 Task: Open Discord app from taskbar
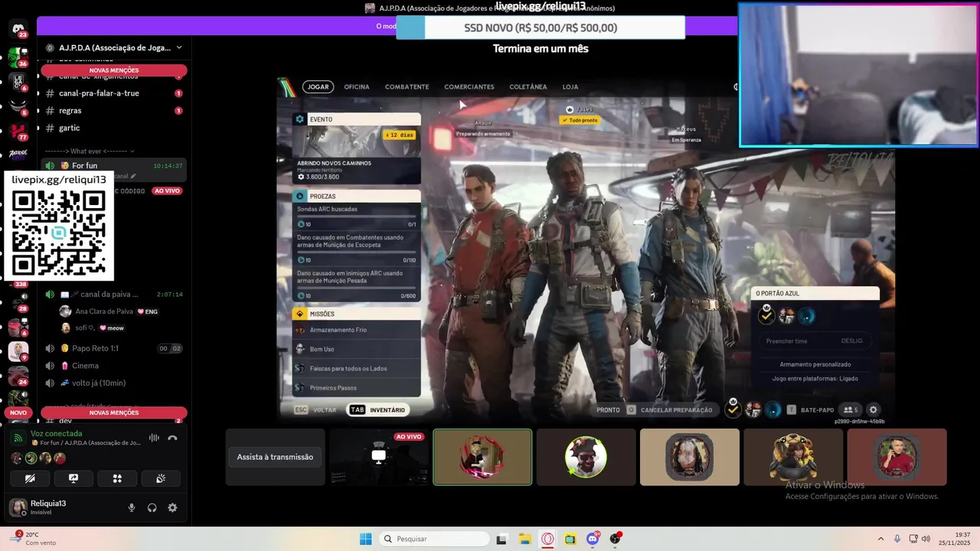point(593,539)
